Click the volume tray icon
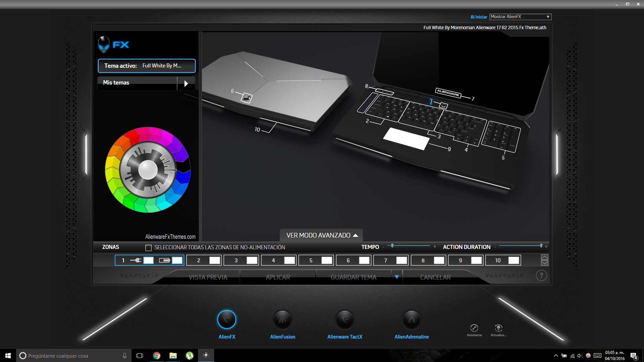644x362 pixels. (x=580, y=356)
